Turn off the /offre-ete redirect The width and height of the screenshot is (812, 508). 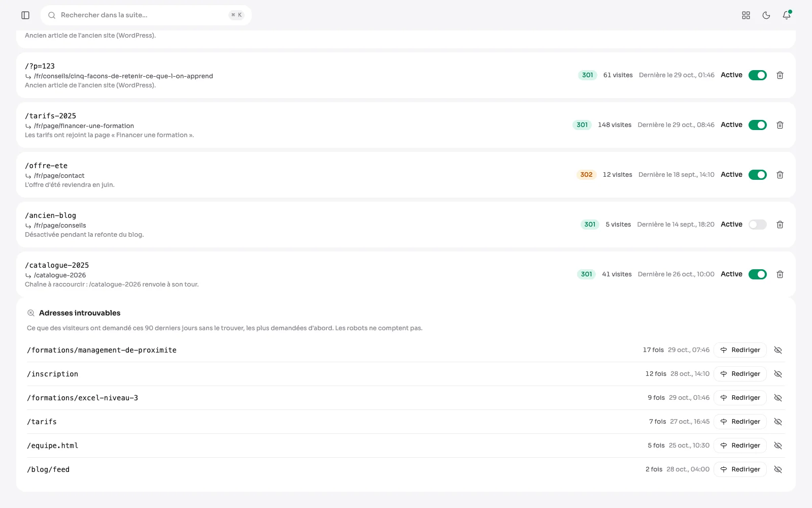click(x=758, y=175)
